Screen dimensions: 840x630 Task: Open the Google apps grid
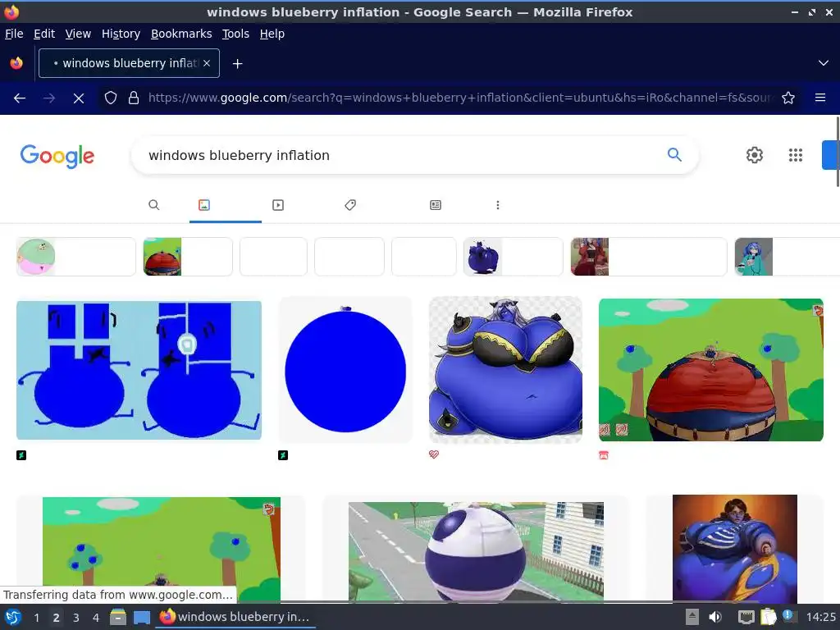(x=796, y=155)
